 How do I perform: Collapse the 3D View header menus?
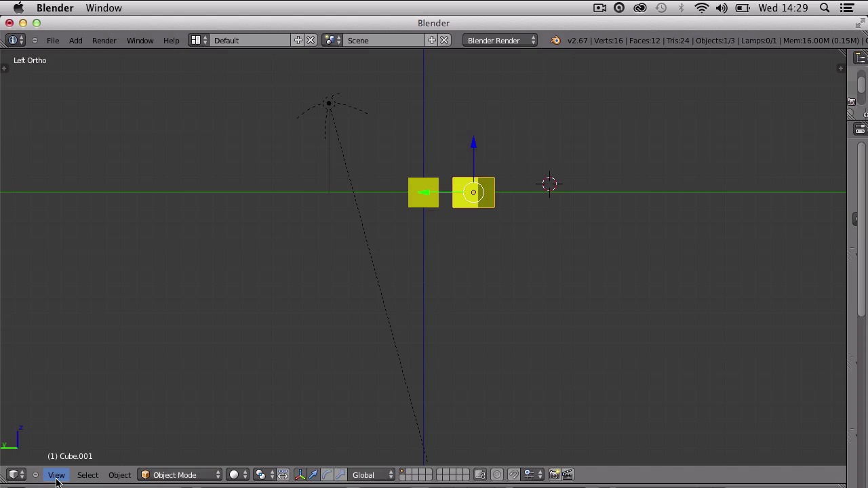(x=35, y=475)
